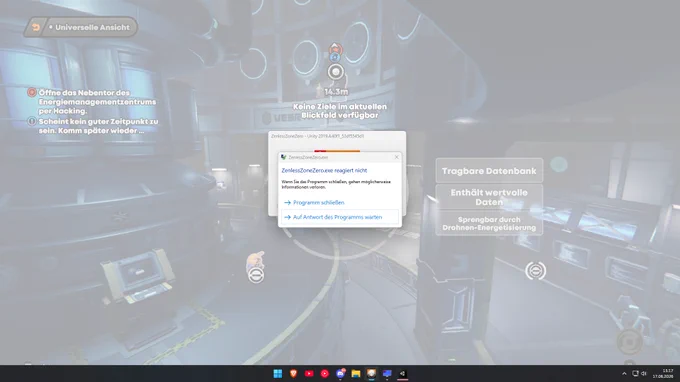Screen dimensions: 680x382
Task: Open File Explorer from the taskbar
Action: click(356, 373)
